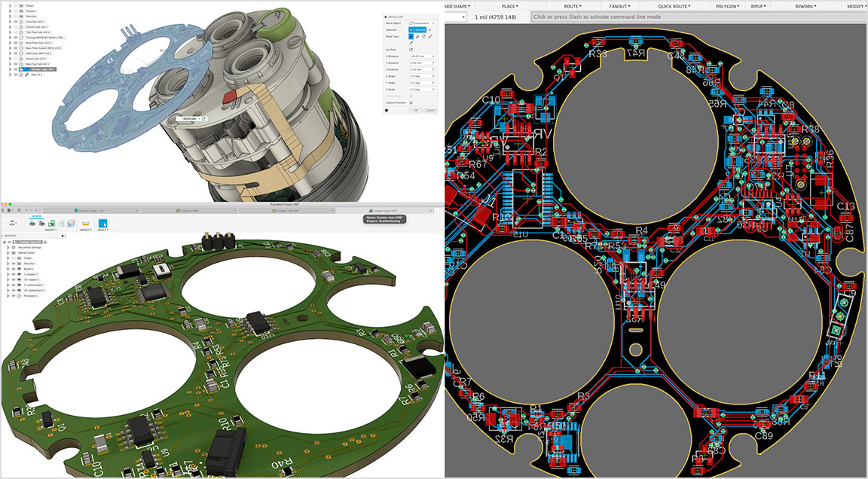Switch to the third Condor-Top document tab
Image resolution: width=868 pixels, height=479 pixels.
(x=286, y=211)
